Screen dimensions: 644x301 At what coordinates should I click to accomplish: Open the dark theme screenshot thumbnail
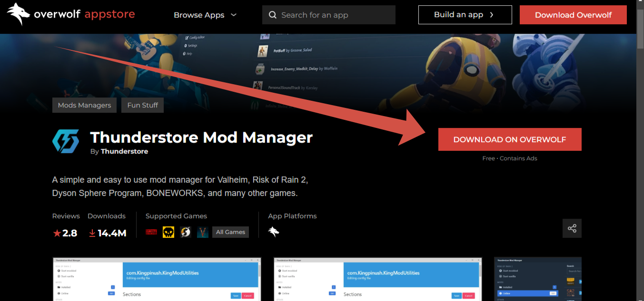[538, 279]
